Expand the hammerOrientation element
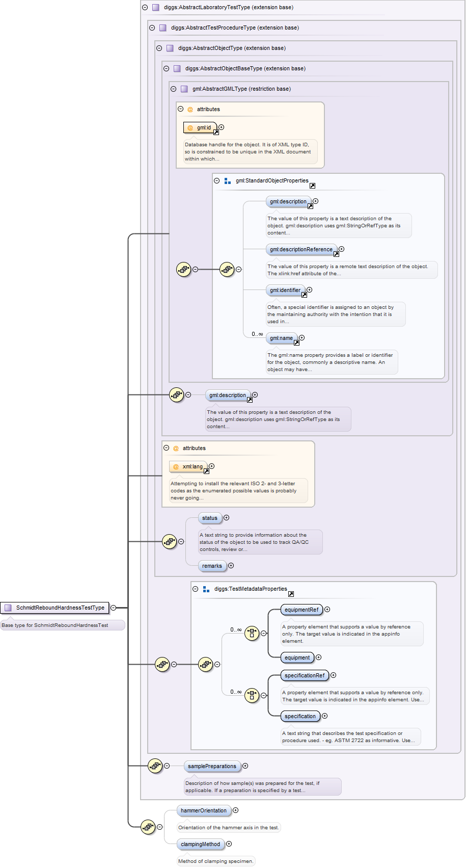Screen dimensions: 466x868 (235, 810)
